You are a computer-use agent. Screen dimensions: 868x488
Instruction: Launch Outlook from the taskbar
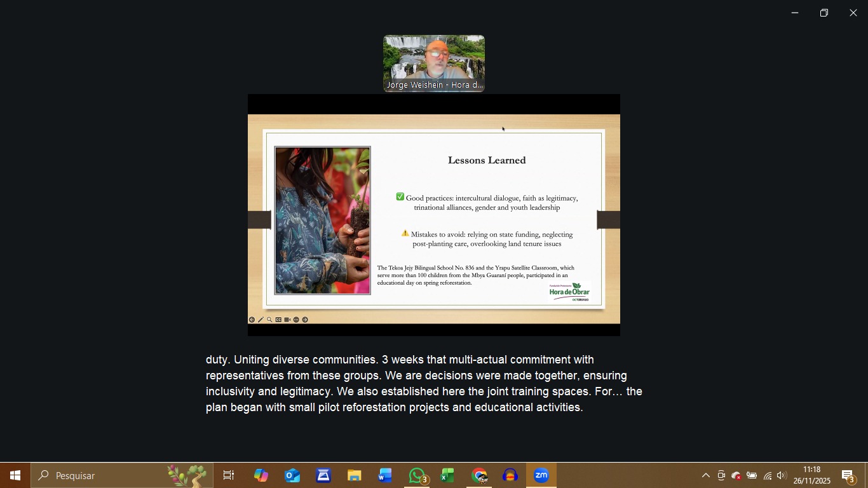tap(292, 475)
